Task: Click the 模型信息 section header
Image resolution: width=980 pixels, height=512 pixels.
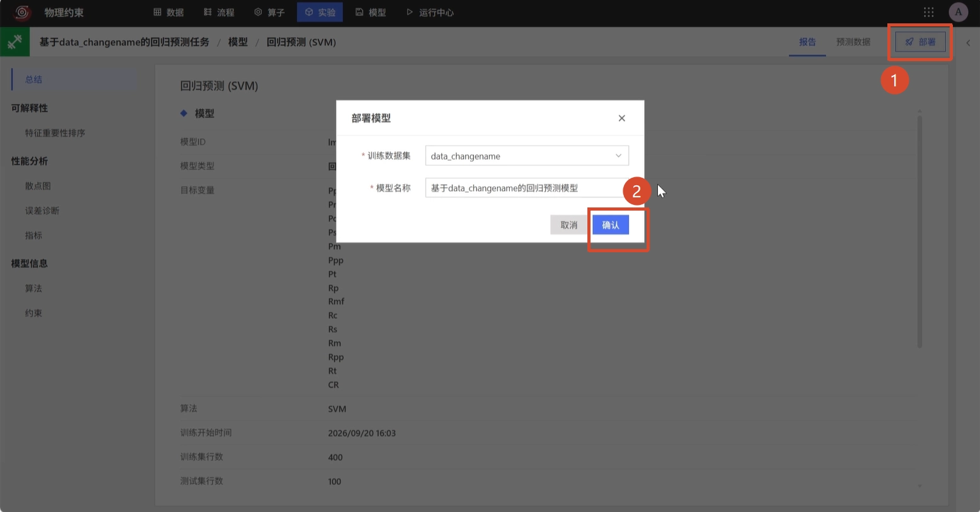Action: tap(30, 263)
